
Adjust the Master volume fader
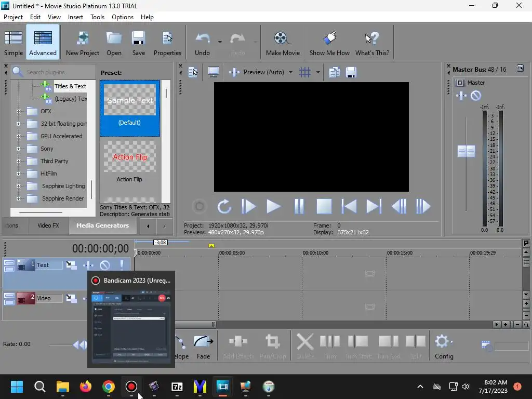tap(466, 151)
